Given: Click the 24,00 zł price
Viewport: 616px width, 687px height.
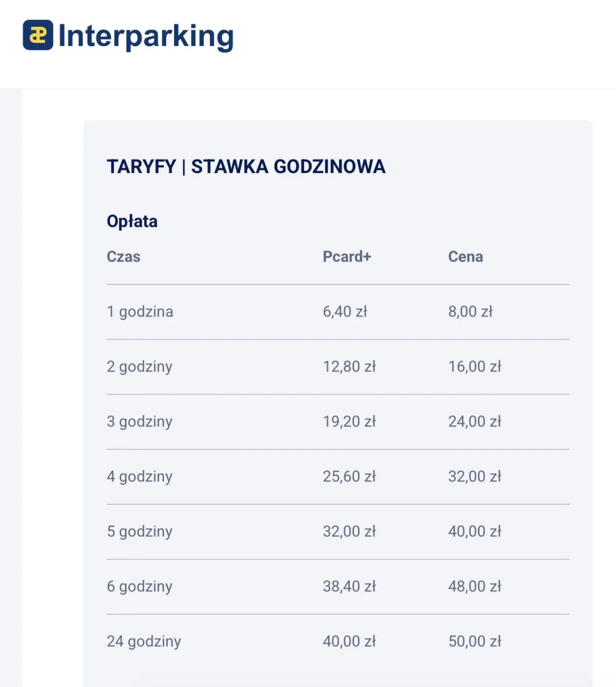Looking at the screenshot, I should [x=475, y=421].
